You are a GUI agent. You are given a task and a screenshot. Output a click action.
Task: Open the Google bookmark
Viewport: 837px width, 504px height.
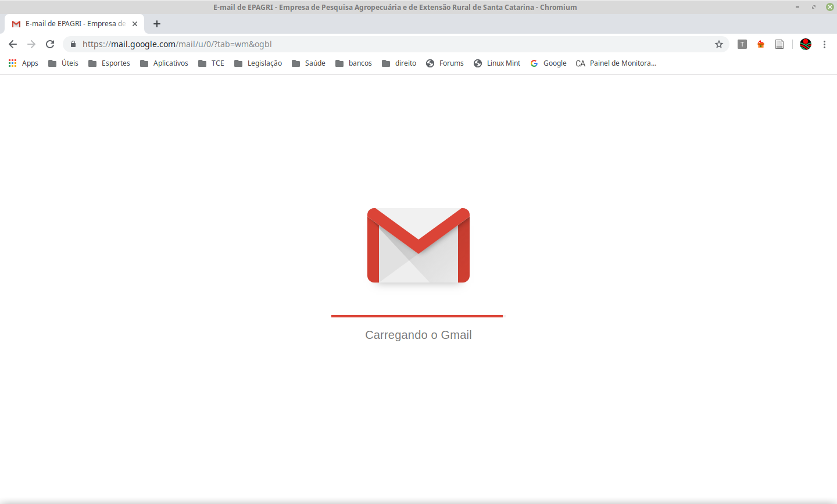point(548,63)
